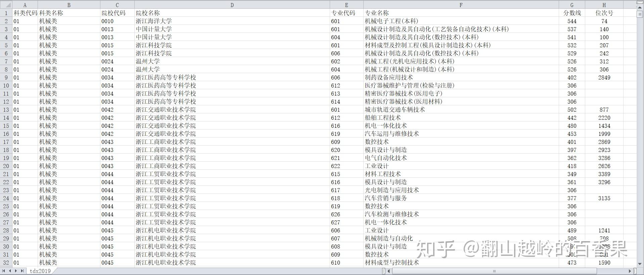Click the 分数线 header cell

(572, 13)
